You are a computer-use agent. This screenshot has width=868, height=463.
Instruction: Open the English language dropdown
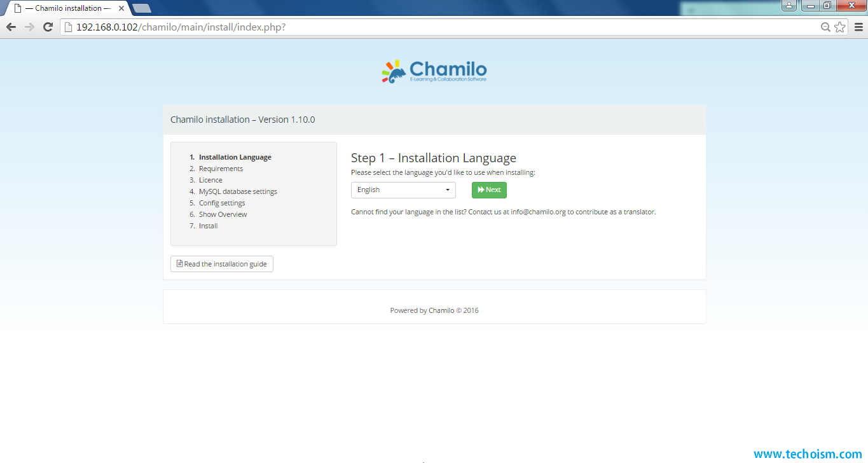pos(403,190)
